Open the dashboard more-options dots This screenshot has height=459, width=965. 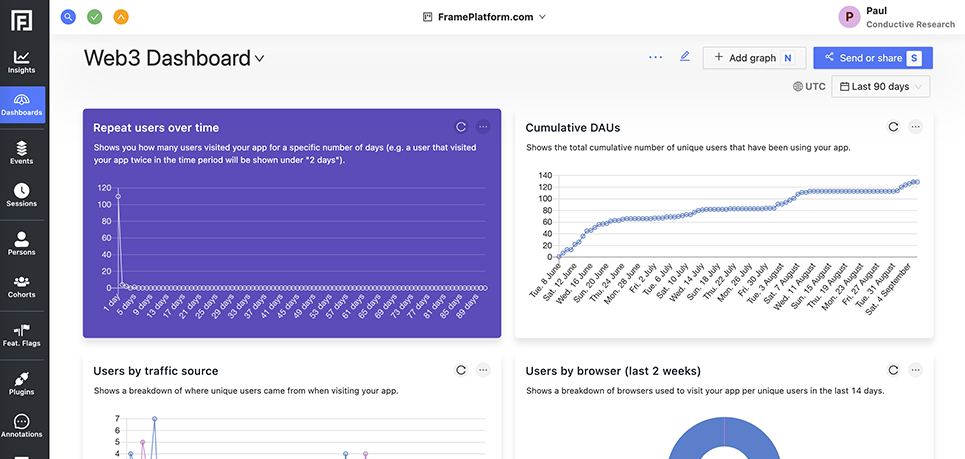click(x=655, y=57)
